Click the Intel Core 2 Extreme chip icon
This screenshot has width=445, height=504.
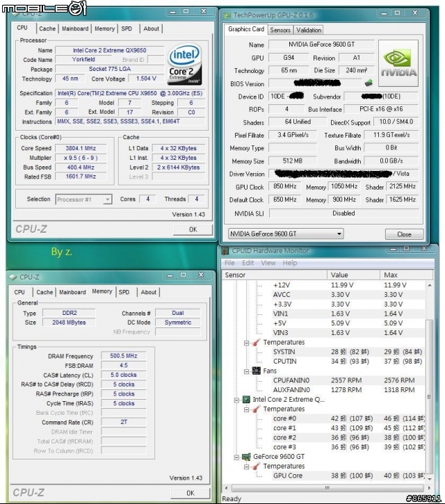[246, 399]
